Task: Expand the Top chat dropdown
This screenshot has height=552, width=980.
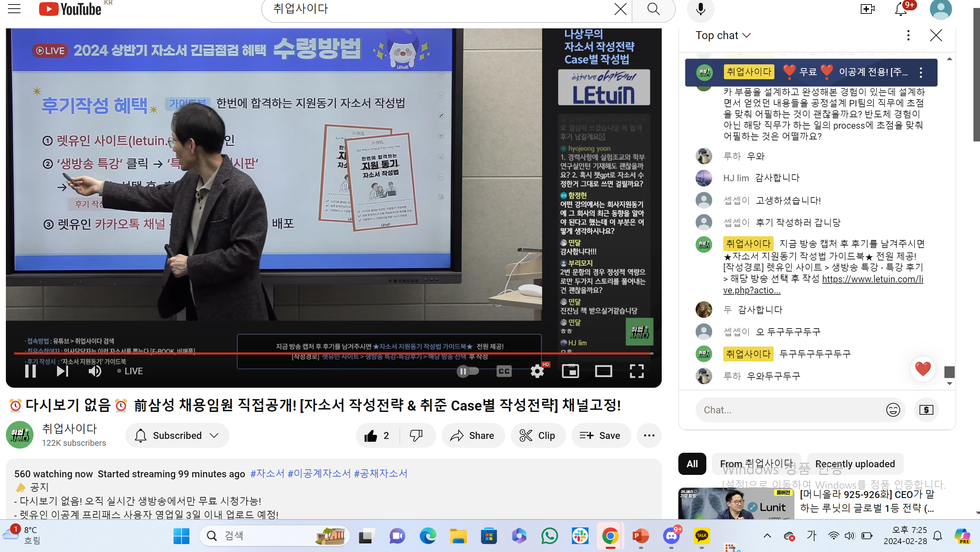Action: (x=723, y=35)
